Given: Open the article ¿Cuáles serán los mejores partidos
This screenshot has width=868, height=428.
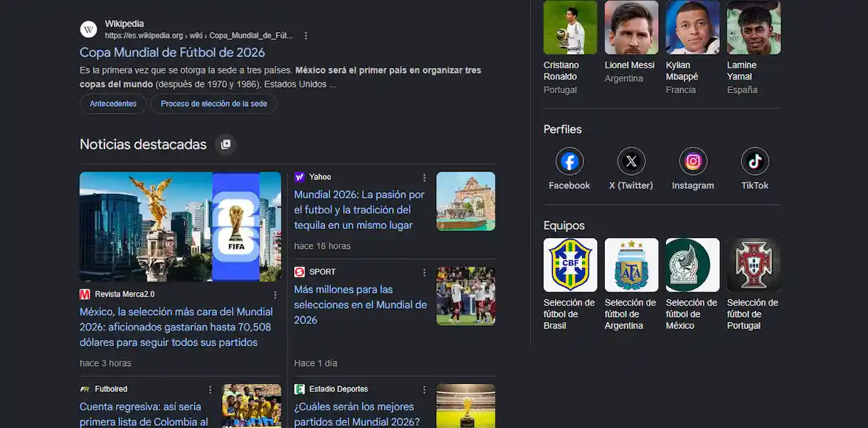Looking at the screenshot, I should coord(356,414).
